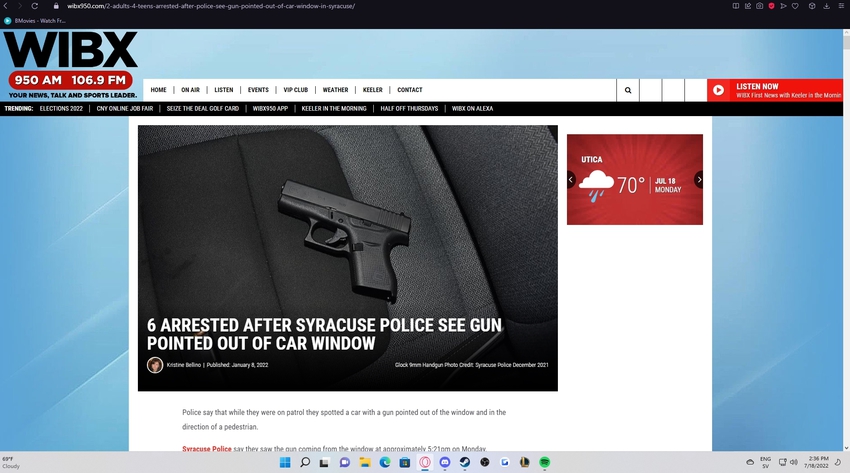This screenshot has width=850, height=473.
Task: Open the easy setup menu icon
Action: [x=841, y=6]
